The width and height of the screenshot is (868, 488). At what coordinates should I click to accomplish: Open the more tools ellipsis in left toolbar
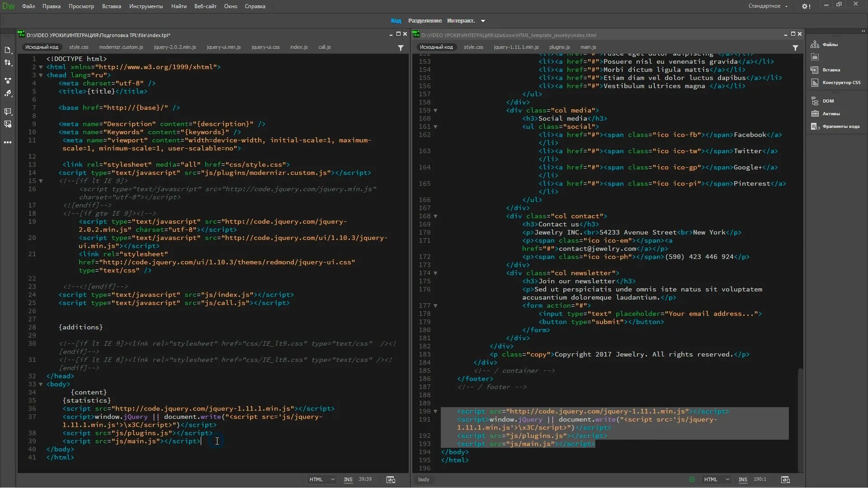(8, 142)
